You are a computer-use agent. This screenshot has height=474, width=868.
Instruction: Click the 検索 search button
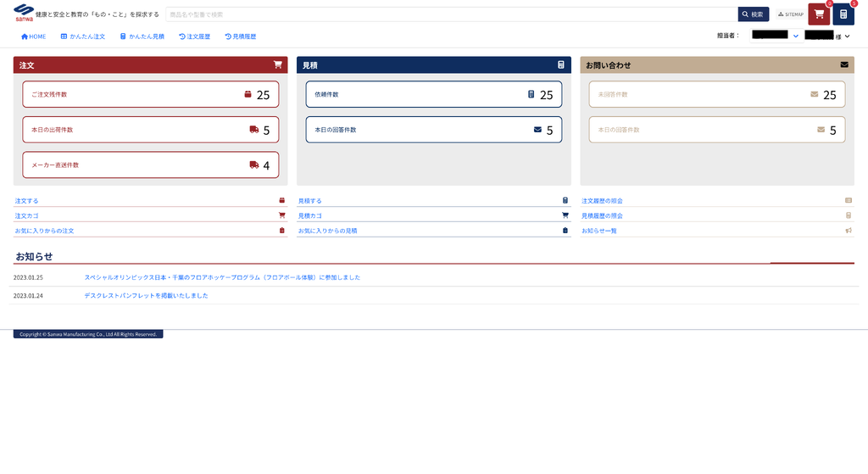753,14
